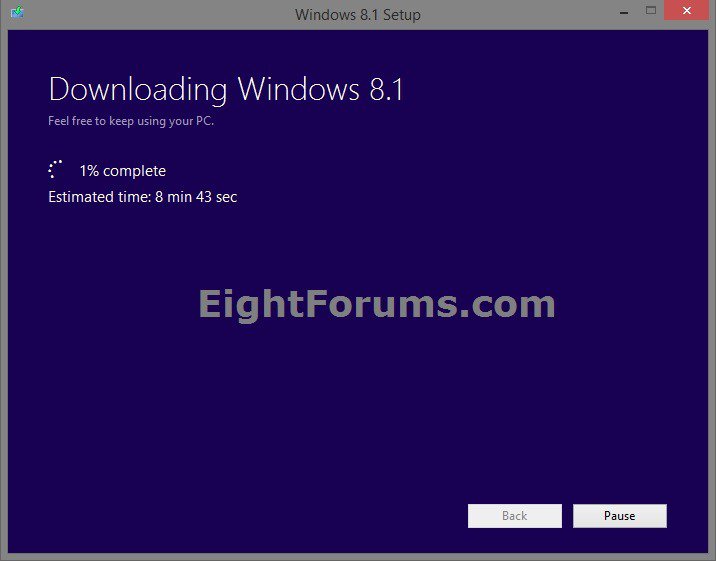Select the "Estimated time" label

tap(98, 197)
